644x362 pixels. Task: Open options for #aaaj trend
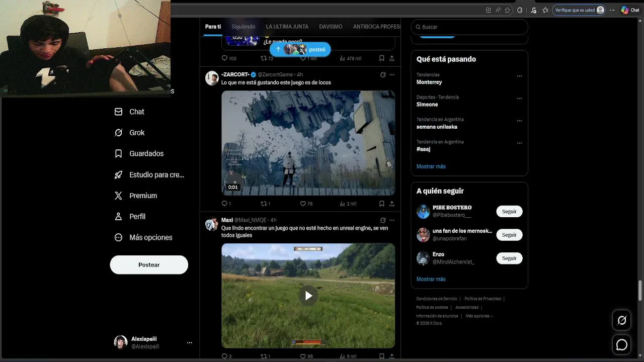[519, 143]
